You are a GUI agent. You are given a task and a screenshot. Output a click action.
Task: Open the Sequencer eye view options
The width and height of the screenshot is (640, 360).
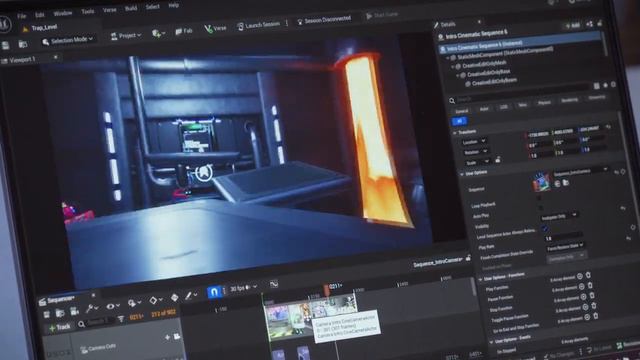pos(113,306)
